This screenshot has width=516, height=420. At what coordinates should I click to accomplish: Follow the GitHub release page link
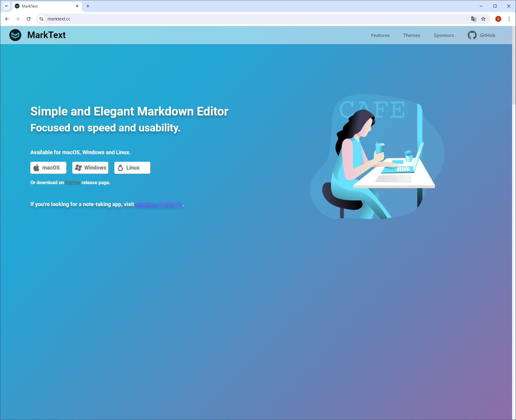tap(73, 183)
